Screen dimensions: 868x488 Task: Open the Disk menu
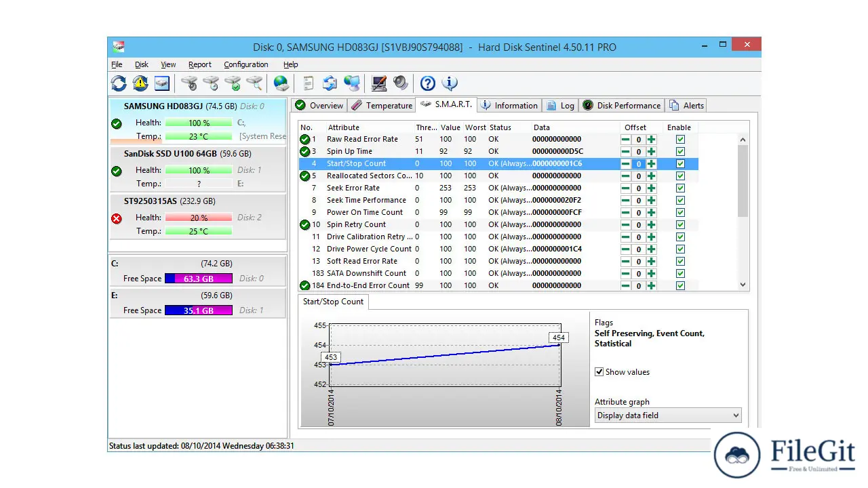(x=141, y=64)
